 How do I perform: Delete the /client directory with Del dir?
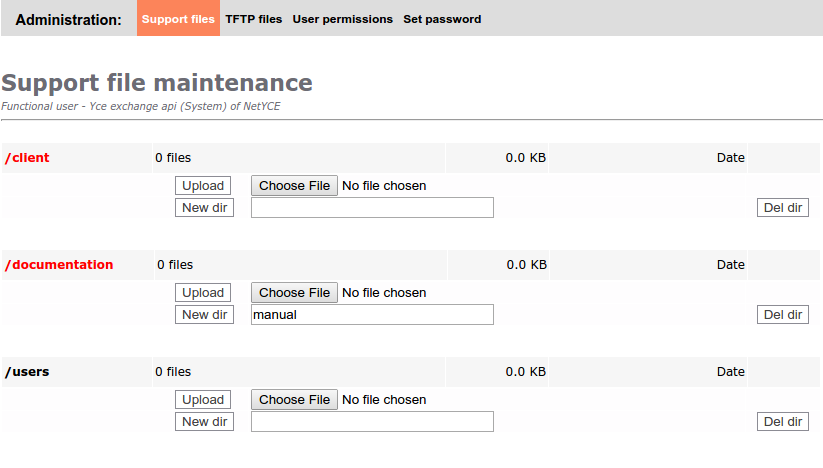coord(783,208)
